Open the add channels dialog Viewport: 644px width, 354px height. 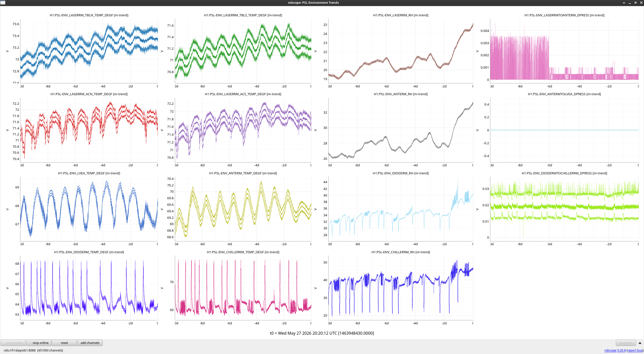90,343
